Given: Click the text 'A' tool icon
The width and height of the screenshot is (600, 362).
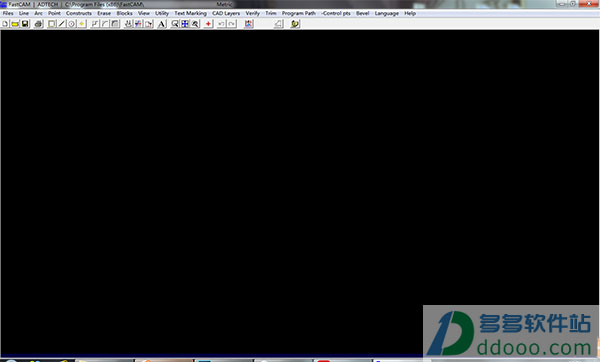Looking at the screenshot, I should 161,24.
